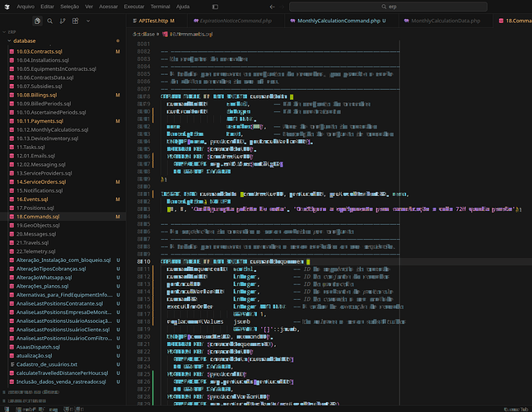This screenshot has width=532, height=412.
Task: Open 12.02.Messaging.sql file
Action: pyautogui.click(x=41, y=165)
